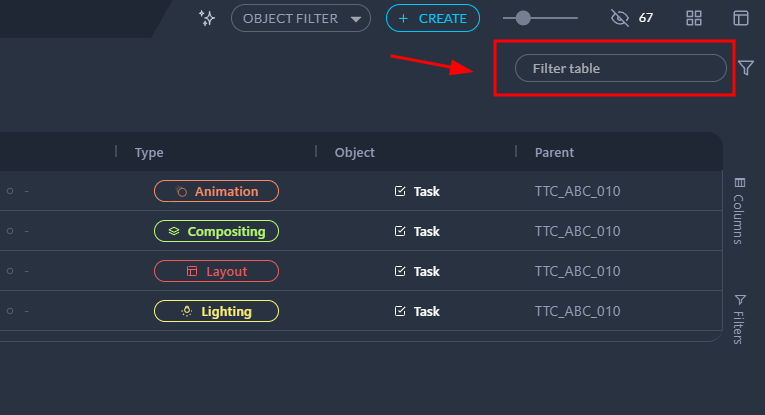Click the Type column header
The image size is (765, 415).
(x=149, y=152)
